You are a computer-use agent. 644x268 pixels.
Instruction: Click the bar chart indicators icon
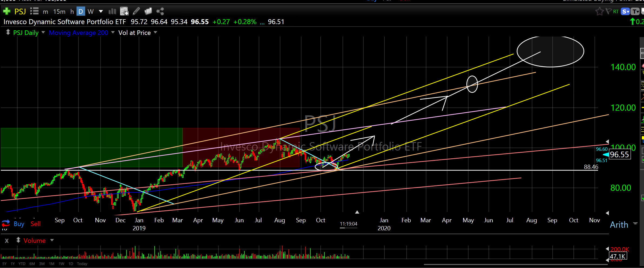click(x=112, y=11)
